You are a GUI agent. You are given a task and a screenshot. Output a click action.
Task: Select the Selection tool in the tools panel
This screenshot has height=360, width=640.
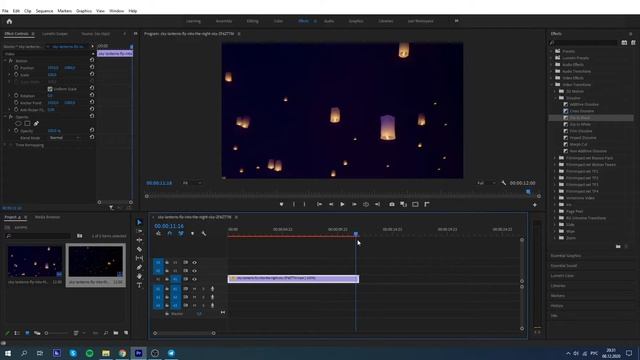coord(139,222)
